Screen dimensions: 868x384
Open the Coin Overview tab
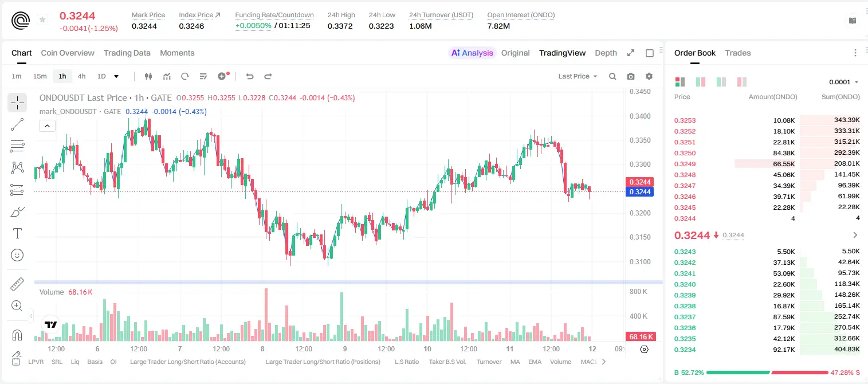point(68,53)
